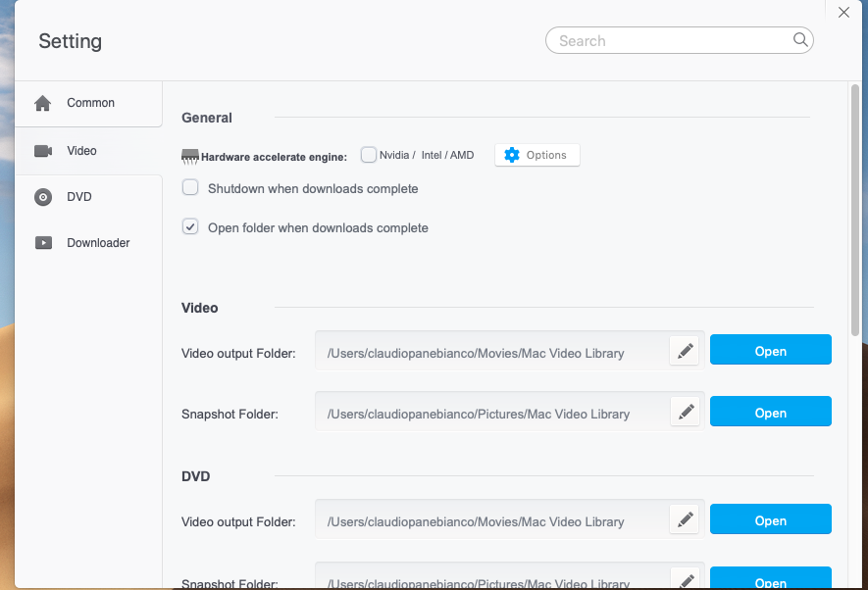The height and width of the screenshot is (590, 868).
Task: Uncheck Open folder when downloads complete
Action: pyautogui.click(x=190, y=226)
